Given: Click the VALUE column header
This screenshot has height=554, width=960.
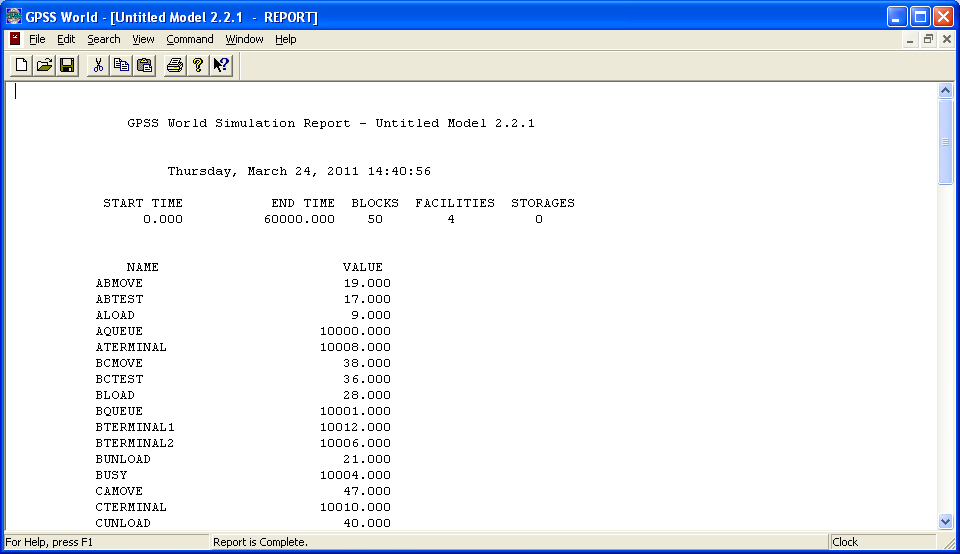Looking at the screenshot, I should (362, 267).
